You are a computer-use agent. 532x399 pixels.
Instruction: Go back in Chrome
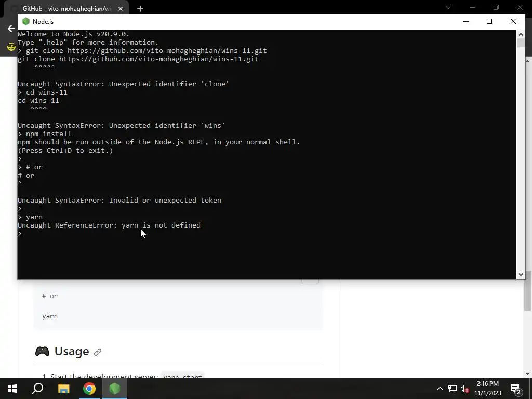pyautogui.click(x=11, y=29)
